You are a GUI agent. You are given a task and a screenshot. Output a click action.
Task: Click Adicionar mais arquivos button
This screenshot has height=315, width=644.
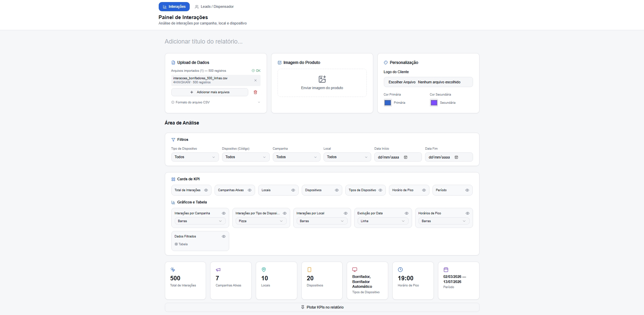coord(210,92)
